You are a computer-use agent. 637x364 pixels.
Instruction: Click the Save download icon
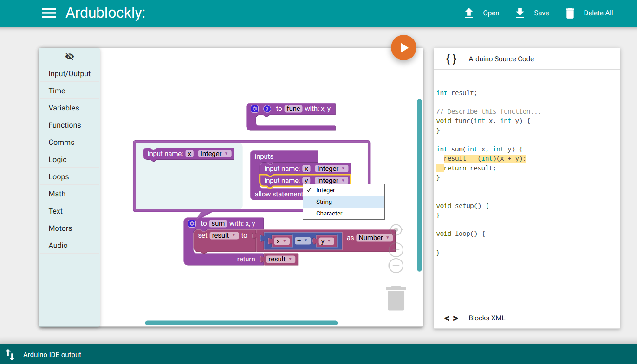tap(520, 13)
